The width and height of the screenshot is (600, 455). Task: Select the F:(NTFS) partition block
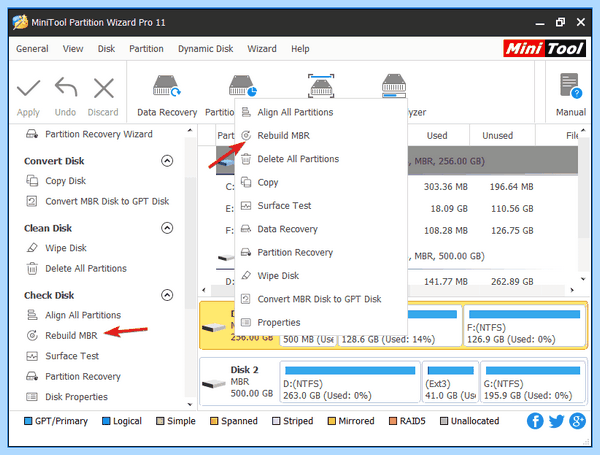(x=524, y=326)
